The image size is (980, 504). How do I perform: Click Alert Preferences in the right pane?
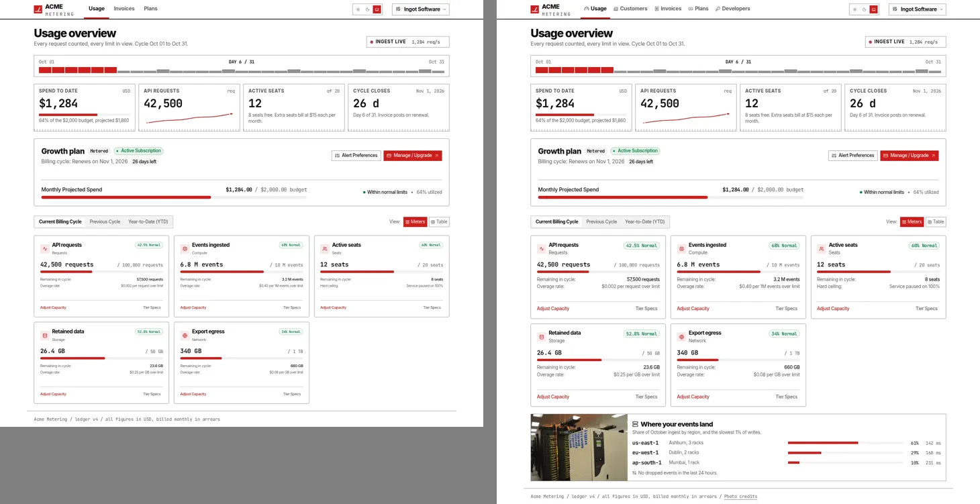pos(852,155)
